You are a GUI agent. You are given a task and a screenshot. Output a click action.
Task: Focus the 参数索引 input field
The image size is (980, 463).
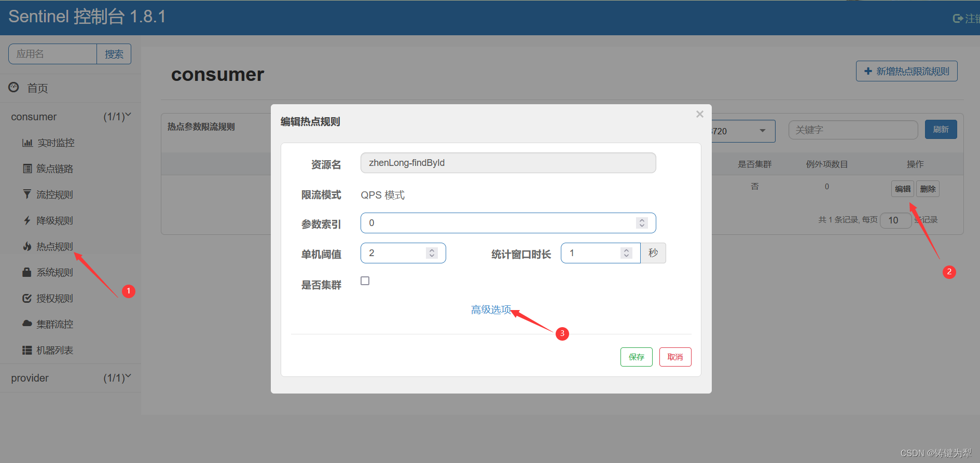click(x=508, y=223)
